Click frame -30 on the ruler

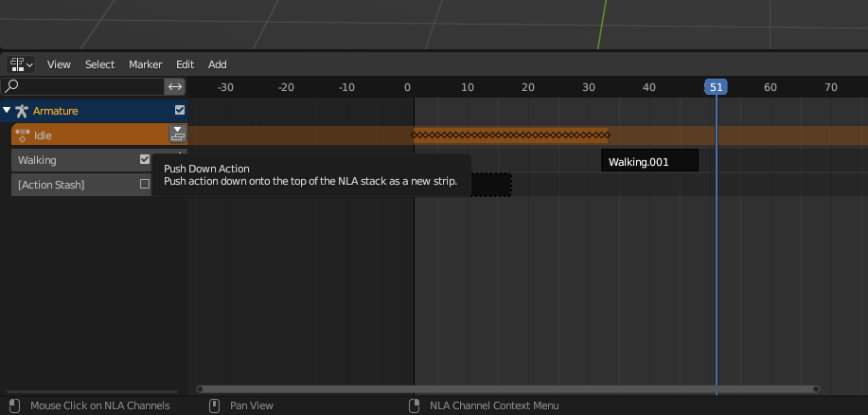[x=224, y=87]
